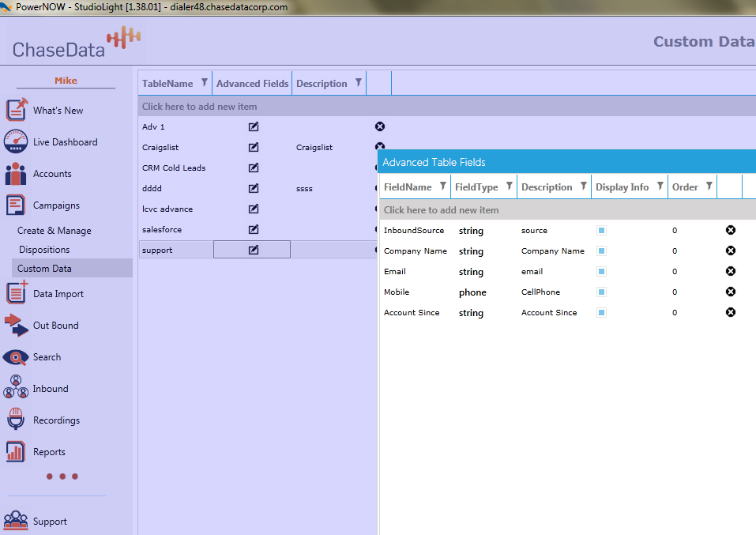Image resolution: width=756 pixels, height=535 pixels.
Task: Show more sidebar items via three dots
Action: (62, 477)
